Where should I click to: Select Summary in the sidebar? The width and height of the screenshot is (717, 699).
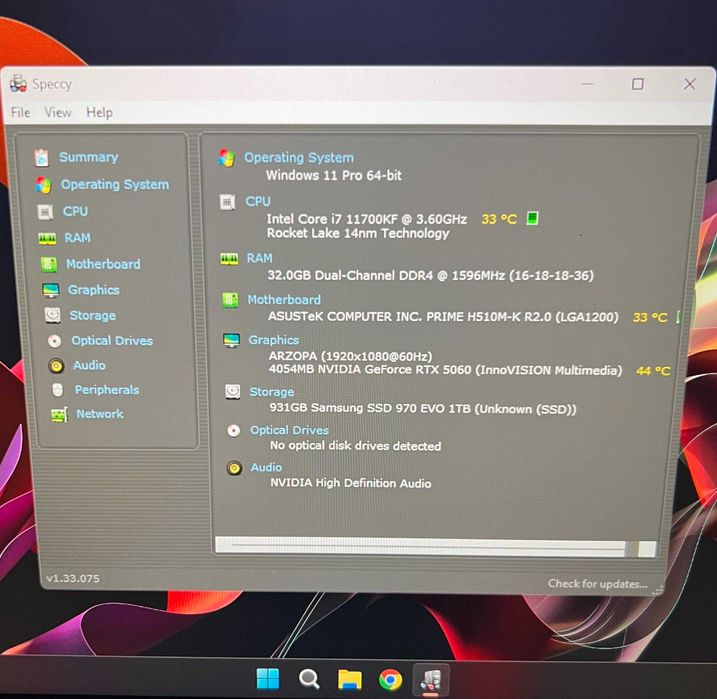(88, 157)
